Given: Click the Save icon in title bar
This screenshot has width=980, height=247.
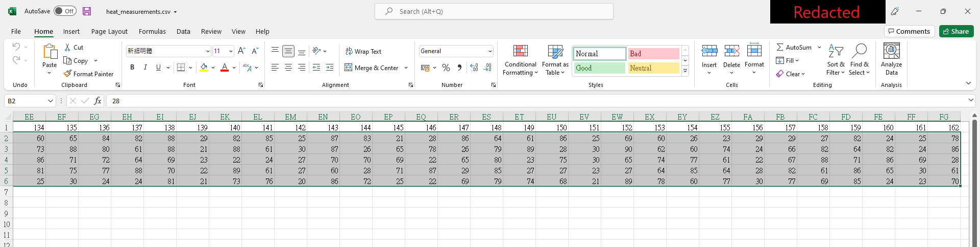Looking at the screenshot, I should pos(87,11).
